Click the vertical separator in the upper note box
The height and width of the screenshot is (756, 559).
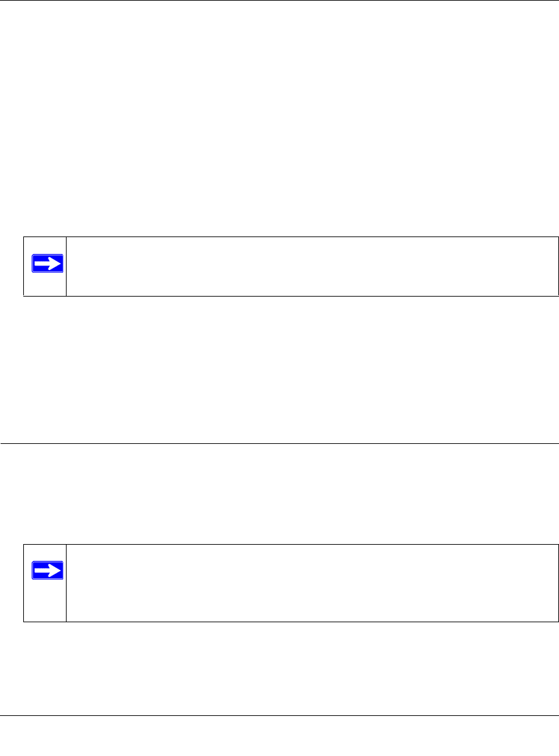pos(66,266)
